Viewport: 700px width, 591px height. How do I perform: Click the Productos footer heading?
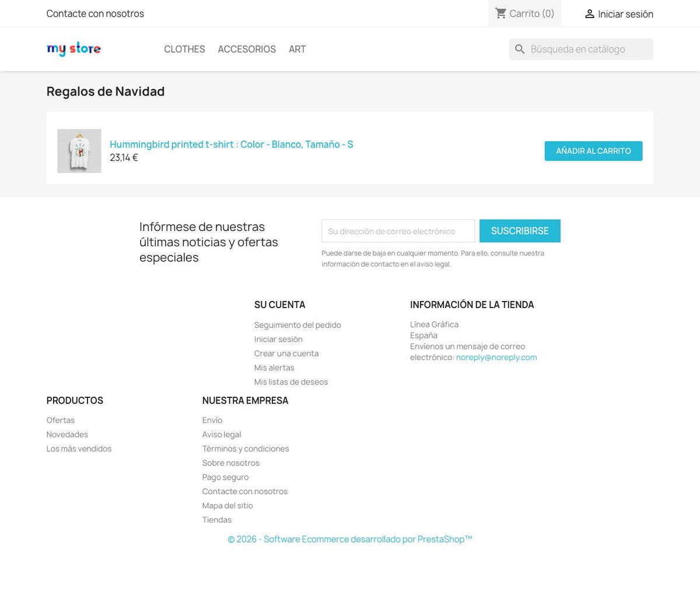[x=75, y=400]
